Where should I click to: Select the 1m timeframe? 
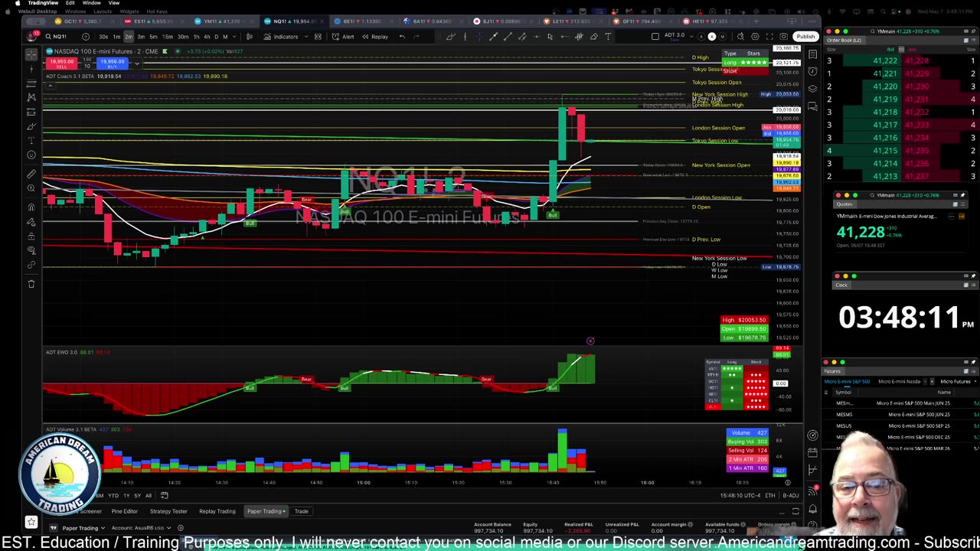tap(116, 37)
